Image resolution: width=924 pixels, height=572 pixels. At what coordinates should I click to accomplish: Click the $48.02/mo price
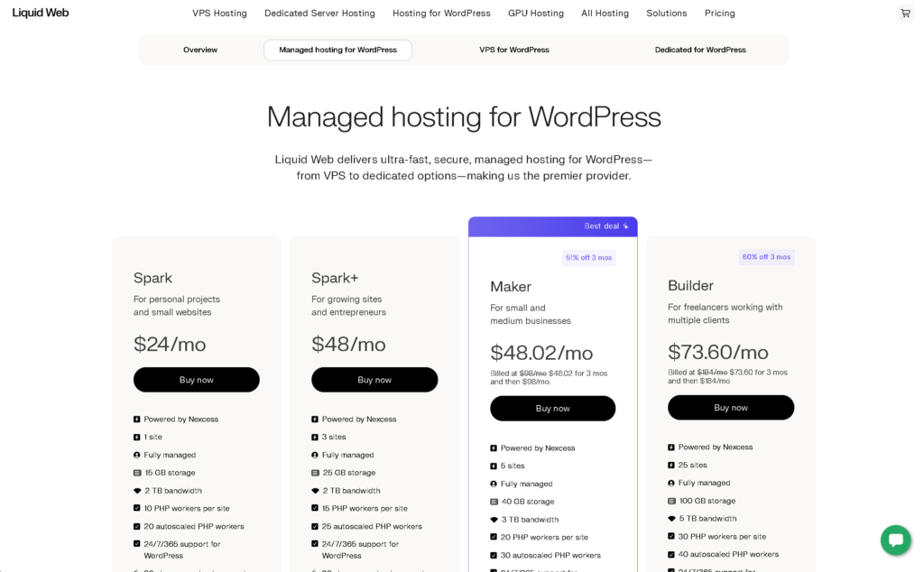(541, 353)
